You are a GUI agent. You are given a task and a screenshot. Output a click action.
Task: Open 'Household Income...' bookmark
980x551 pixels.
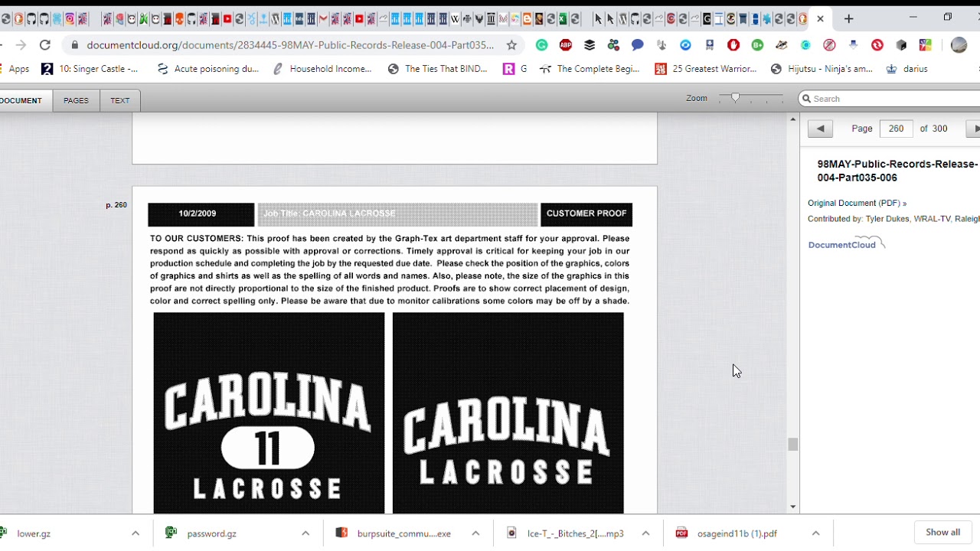tap(322, 69)
